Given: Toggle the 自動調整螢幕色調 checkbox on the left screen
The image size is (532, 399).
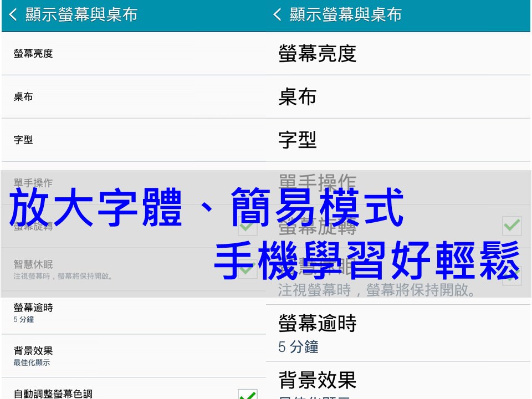Looking at the screenshot, I should 248,395.
